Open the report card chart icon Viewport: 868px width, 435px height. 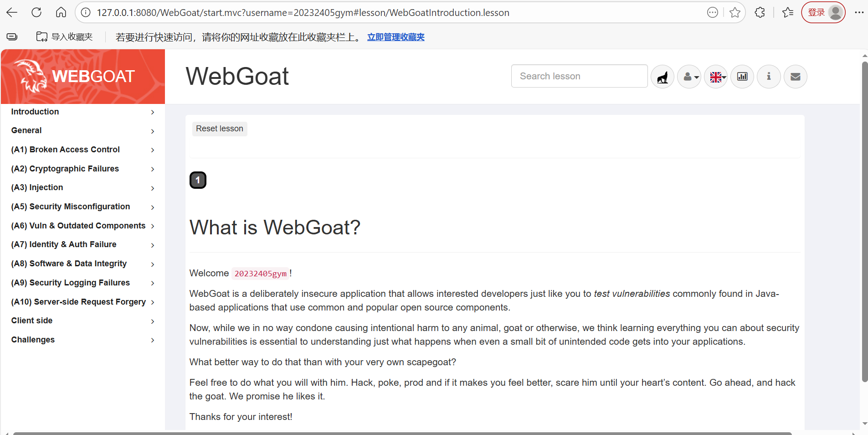[742, 77]
